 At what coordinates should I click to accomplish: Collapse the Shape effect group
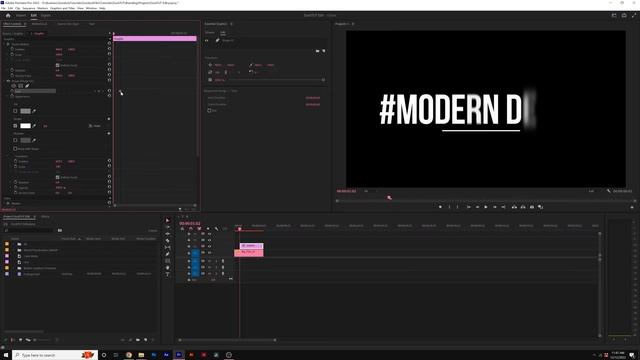tap(4, 81)
